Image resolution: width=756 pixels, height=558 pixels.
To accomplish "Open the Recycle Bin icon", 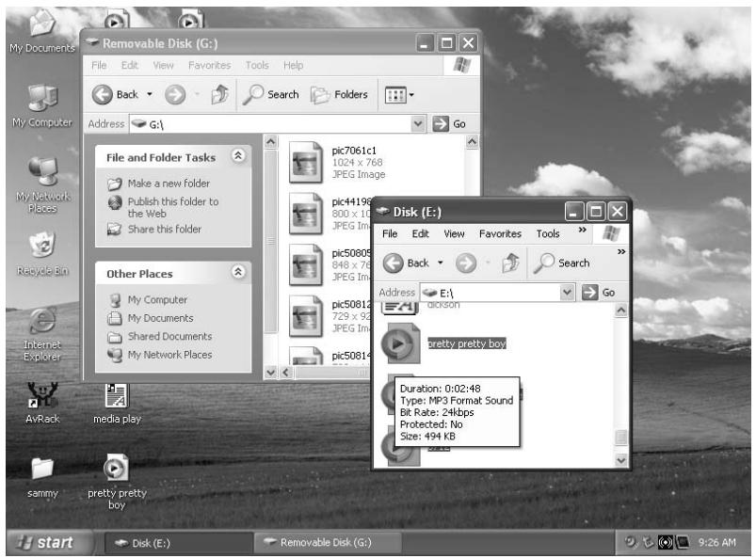I will 42,253.
